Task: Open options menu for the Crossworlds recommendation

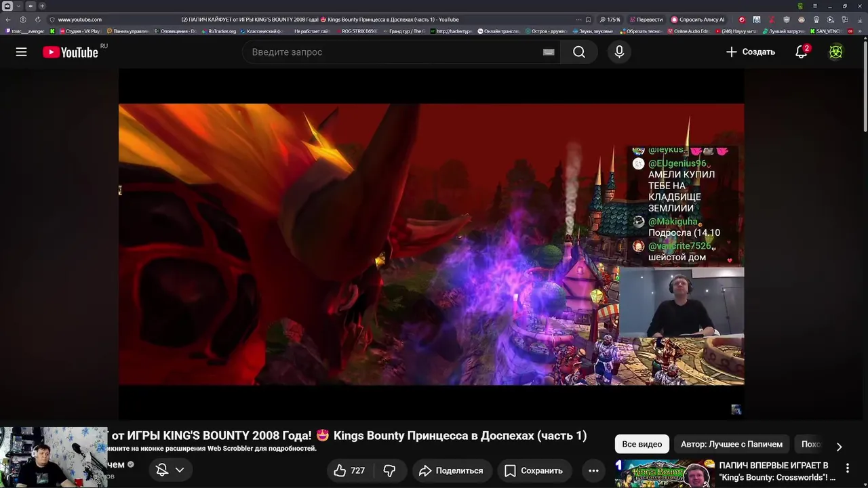Action: [847, 468]
